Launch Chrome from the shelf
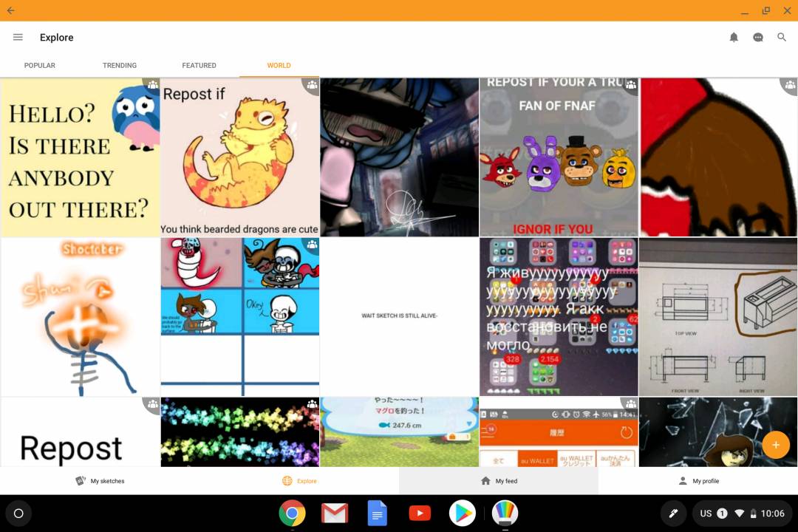798x532 pixels. point(292,513)
